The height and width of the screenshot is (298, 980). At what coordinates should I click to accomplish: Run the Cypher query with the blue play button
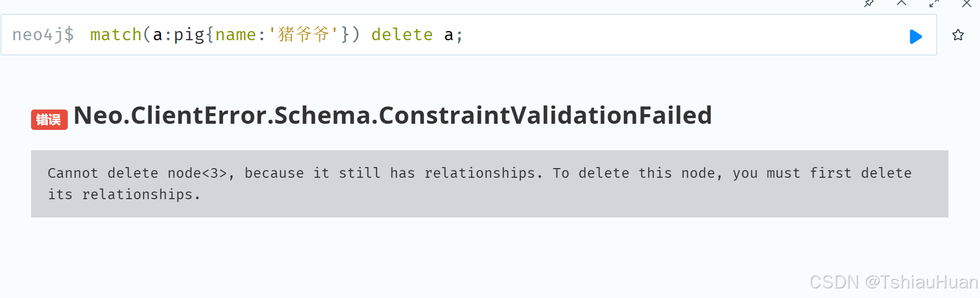916,36
